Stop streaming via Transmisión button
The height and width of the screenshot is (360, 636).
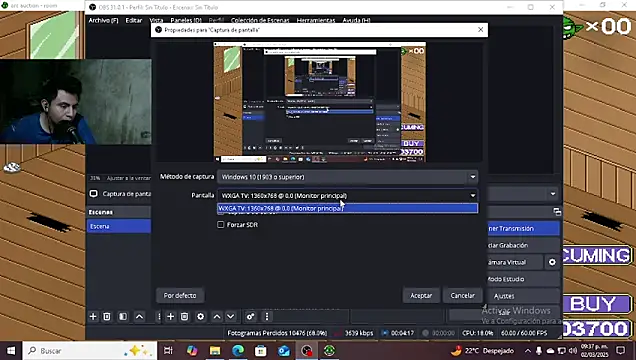tap(523, 228)
